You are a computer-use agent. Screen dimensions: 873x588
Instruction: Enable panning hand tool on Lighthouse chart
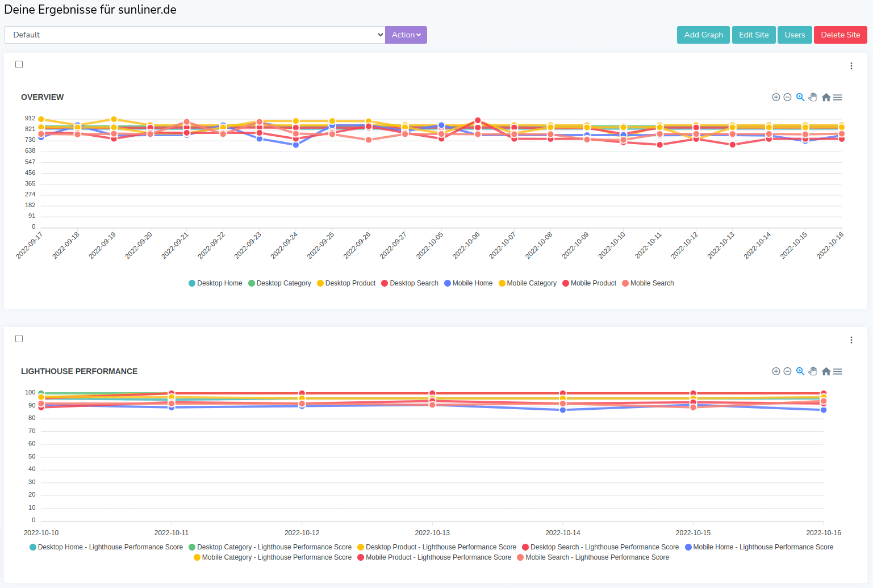pyautogui.click(x=813, y=371)
